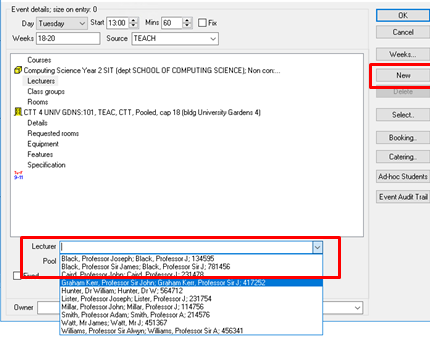Click the Start time field showing 13:00
Image resolution: width=430 pixels, height=362 pixels.
[x=118, y=23]
